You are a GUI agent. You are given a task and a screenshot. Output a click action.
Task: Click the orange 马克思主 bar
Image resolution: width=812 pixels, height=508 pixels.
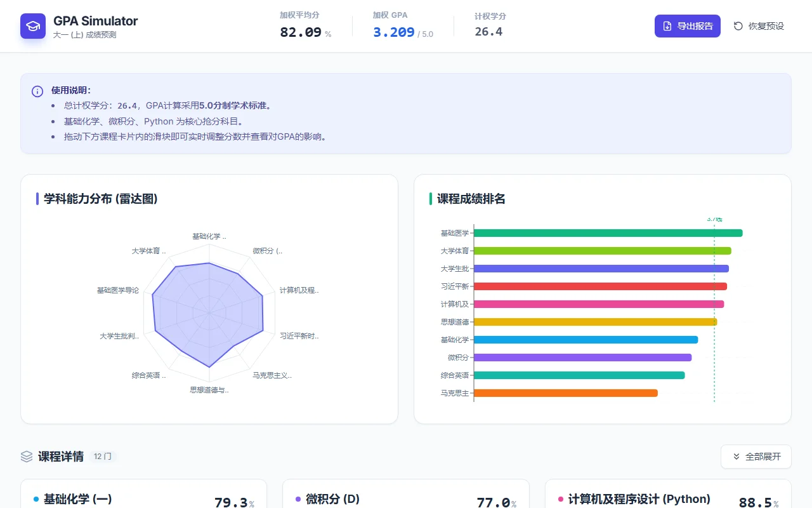[x=566, y=393]
